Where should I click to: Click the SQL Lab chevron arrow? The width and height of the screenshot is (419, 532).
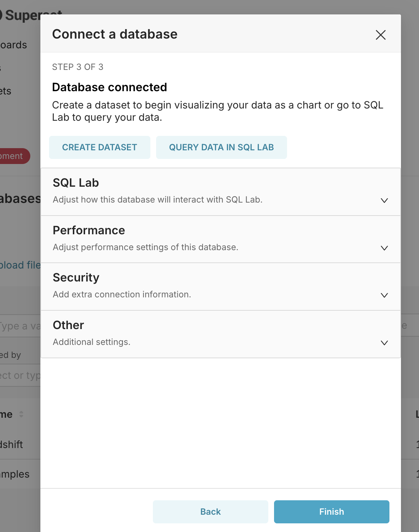coord(384,200)
